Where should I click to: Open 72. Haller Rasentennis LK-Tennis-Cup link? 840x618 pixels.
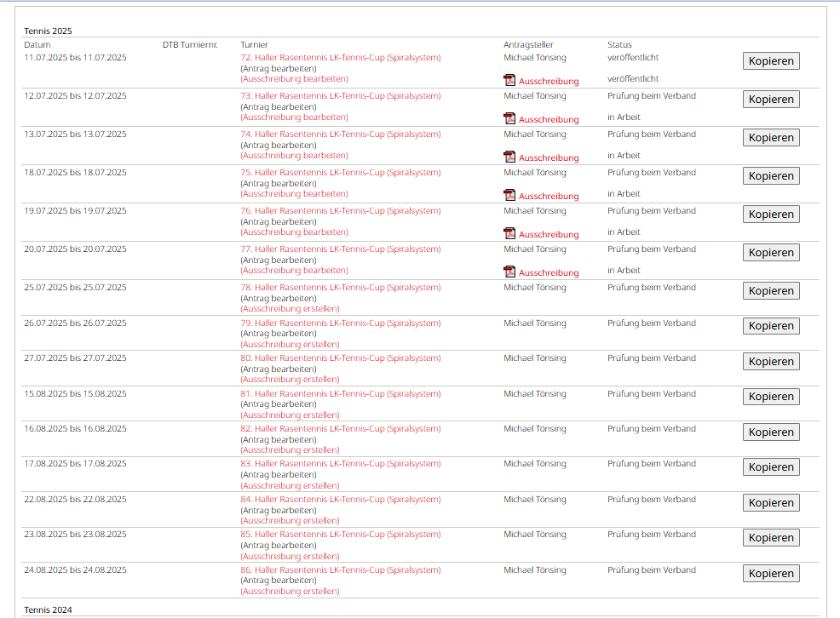(x=341, y=58)
